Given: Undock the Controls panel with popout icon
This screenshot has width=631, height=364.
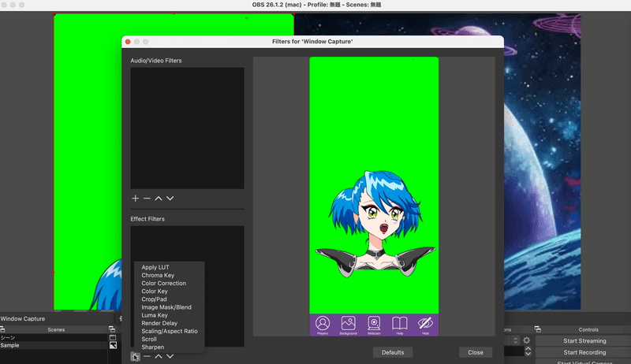Looking at the screenshot, I should click(x=538, y=329).
